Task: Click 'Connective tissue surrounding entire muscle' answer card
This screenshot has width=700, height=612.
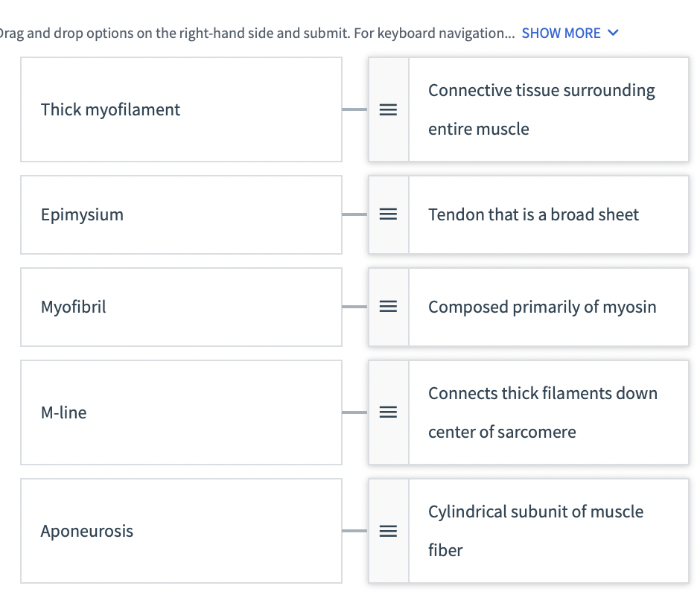Action: (547, 110)
